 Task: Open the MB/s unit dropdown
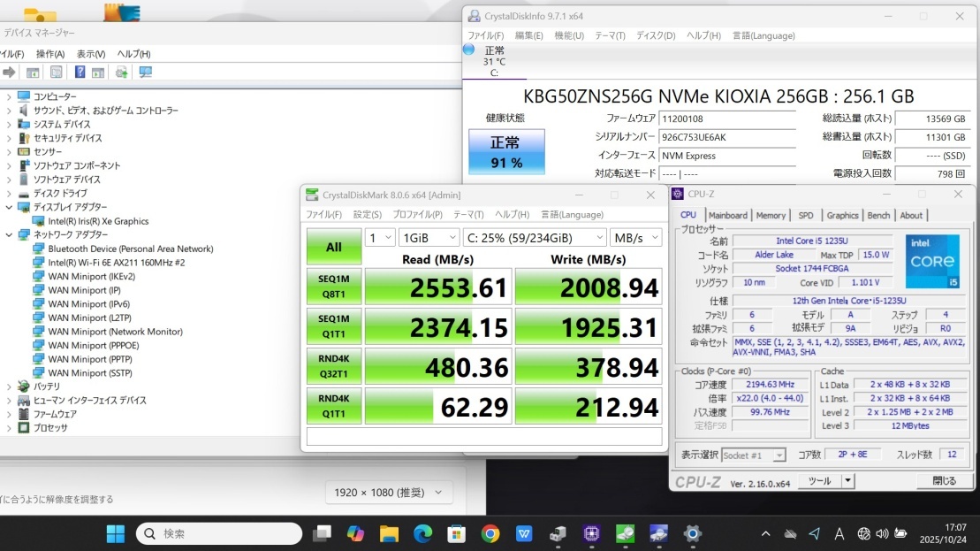(636, 238)
